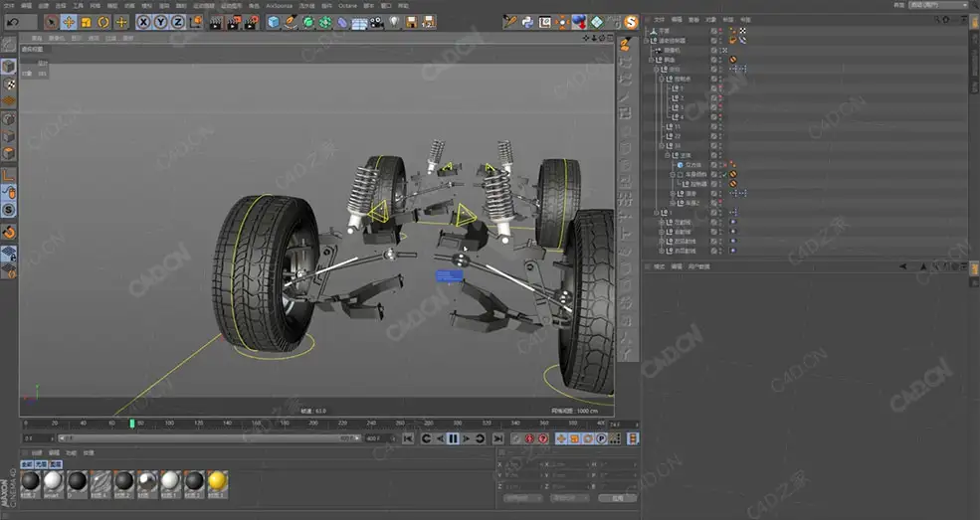Switch to Points mode in left sidebar

coord(9,118)
